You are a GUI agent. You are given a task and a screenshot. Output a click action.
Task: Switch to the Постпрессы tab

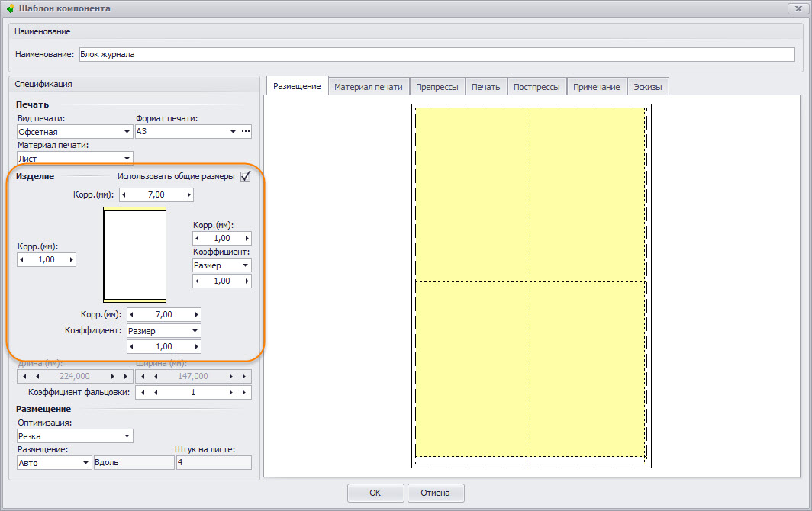(536, 87)
